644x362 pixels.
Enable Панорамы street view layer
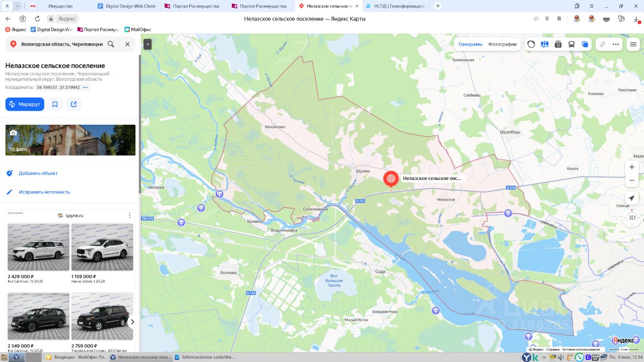click(470, 44)
